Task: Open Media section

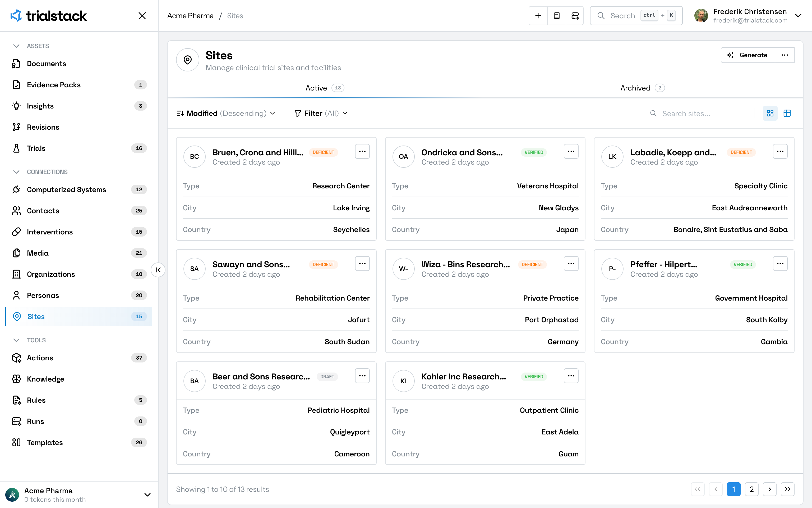Action: [79, 253]
